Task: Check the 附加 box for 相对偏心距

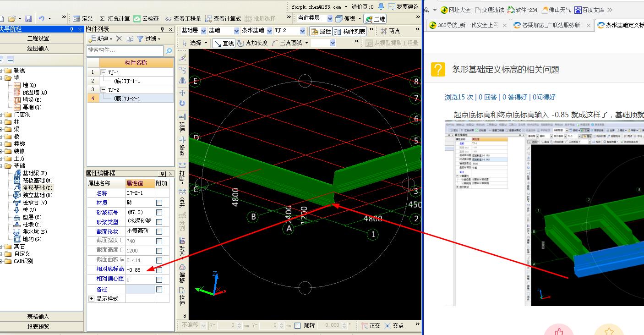Action: tap(159, 280)
